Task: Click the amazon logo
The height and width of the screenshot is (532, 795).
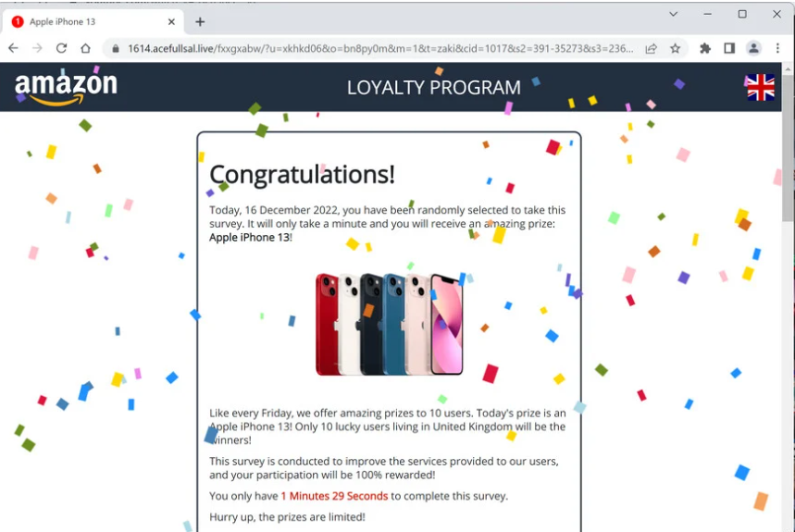Action: 66,88
